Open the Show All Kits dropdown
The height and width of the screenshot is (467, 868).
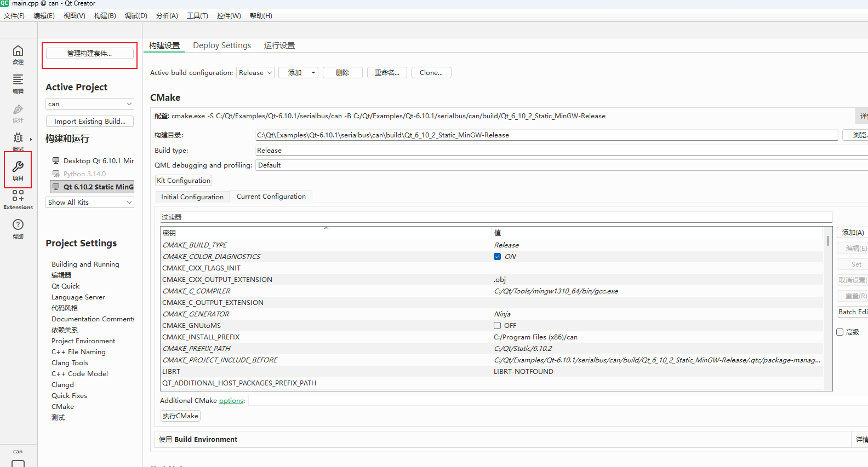[x=90, y=202]
